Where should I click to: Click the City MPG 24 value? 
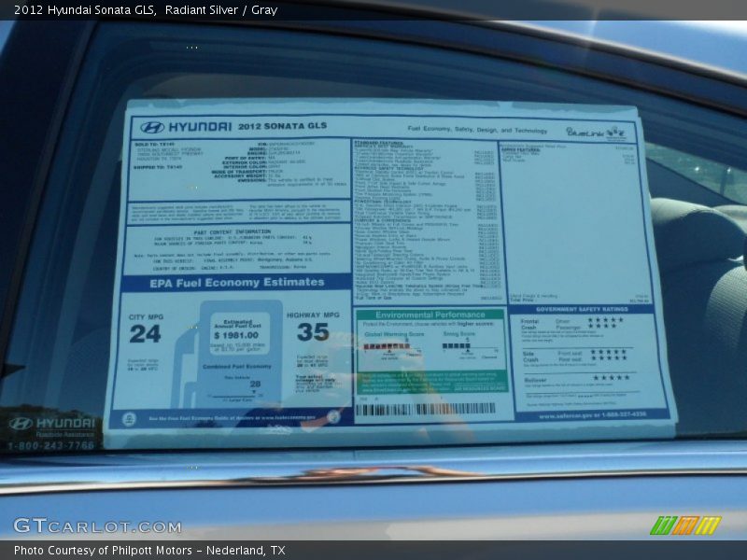click(x=145, y=334)
